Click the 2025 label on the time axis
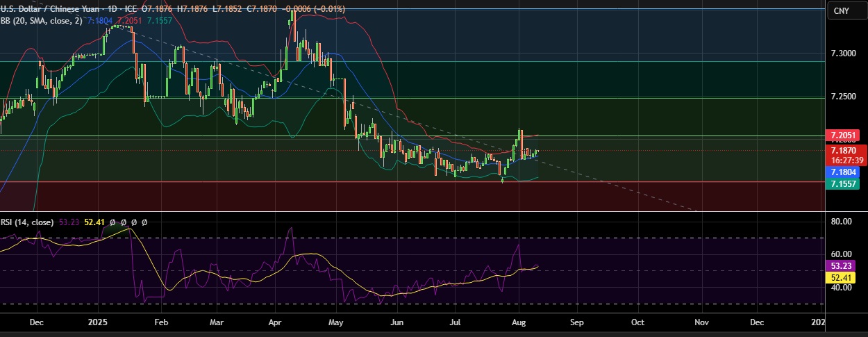This screenshot has width=868, height=337. (98, 322)
